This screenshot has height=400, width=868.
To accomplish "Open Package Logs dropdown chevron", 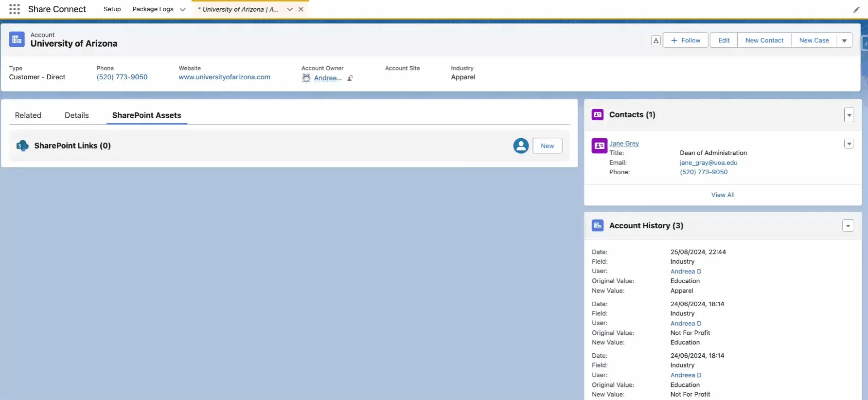I will [x=182, y=9].
